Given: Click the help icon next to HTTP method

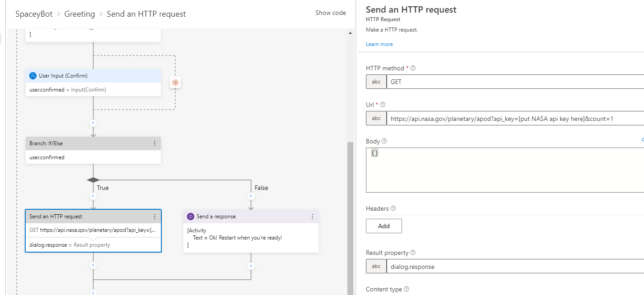Looking at the screenshot, I should (413, 68).
